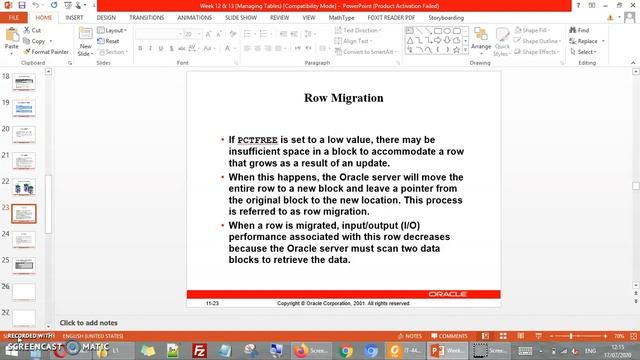
Task: Click the Undo arrow icon
Action: point(36,5)
